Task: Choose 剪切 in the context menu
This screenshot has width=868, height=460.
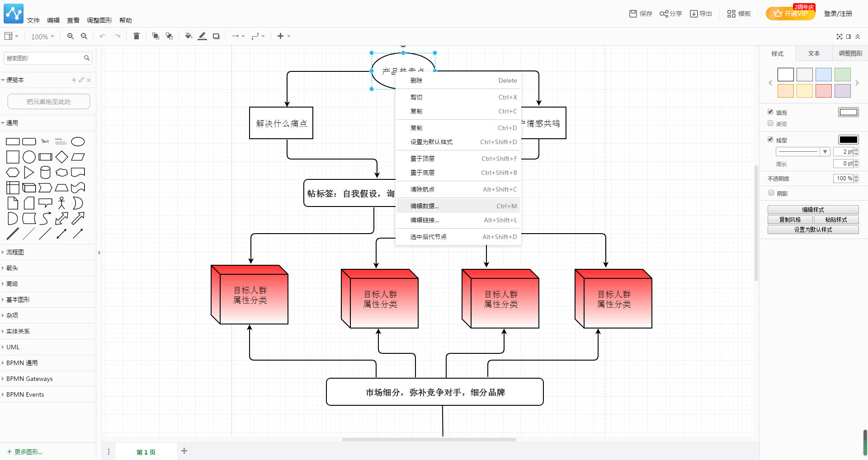Action: pos(458,97)
